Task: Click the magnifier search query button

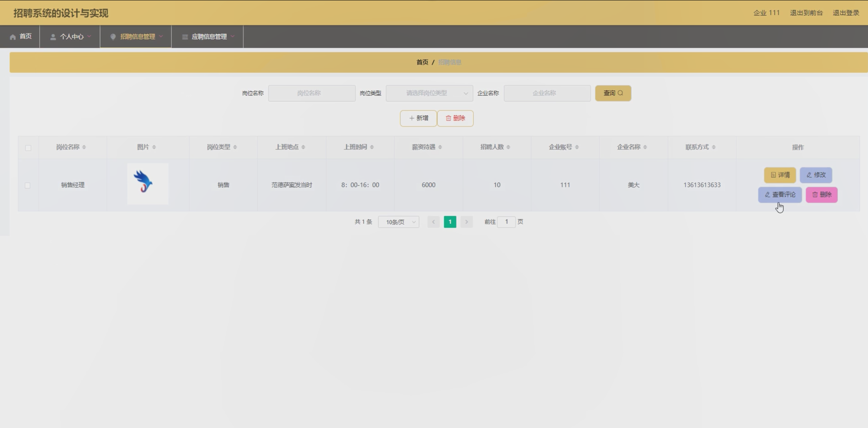Action: (613, 93)
